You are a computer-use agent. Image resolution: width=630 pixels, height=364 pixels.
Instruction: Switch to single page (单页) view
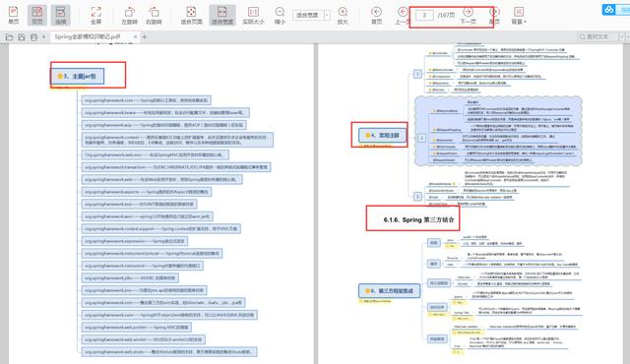click(14, 16)
